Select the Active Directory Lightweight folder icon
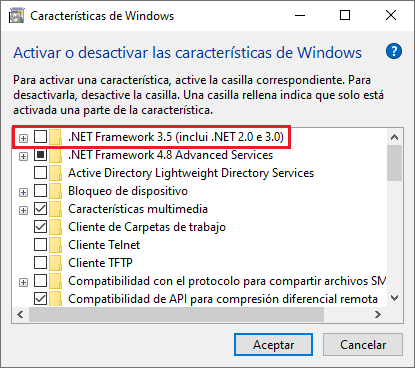This screenshot has width=415, height=368. click(55, 173)
